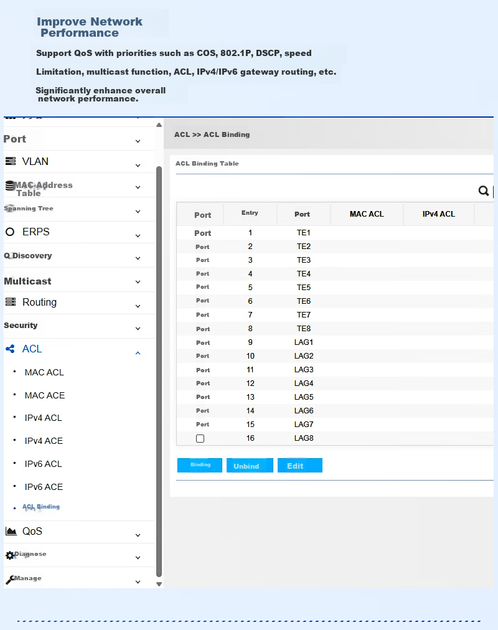The width and height of the screenshot is (498, 630).
Task: Click the sidebar scrollbar thumb
Action: (x=159, y=372)
